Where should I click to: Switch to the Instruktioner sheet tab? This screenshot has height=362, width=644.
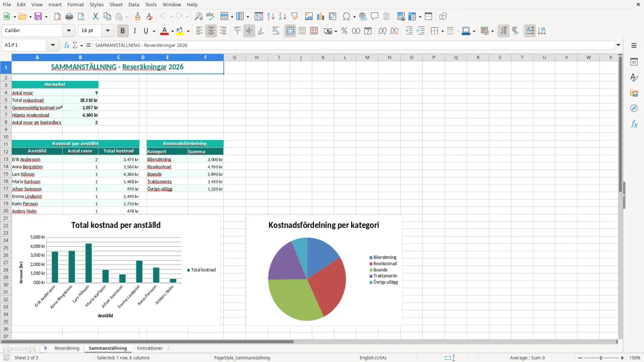point(150,349)
